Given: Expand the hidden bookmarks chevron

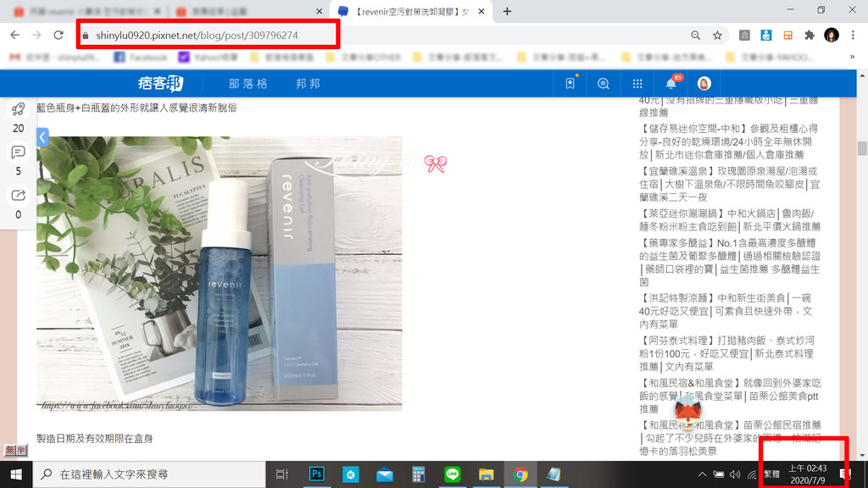Looking at the screenshot, I should (x=852, y=57).
